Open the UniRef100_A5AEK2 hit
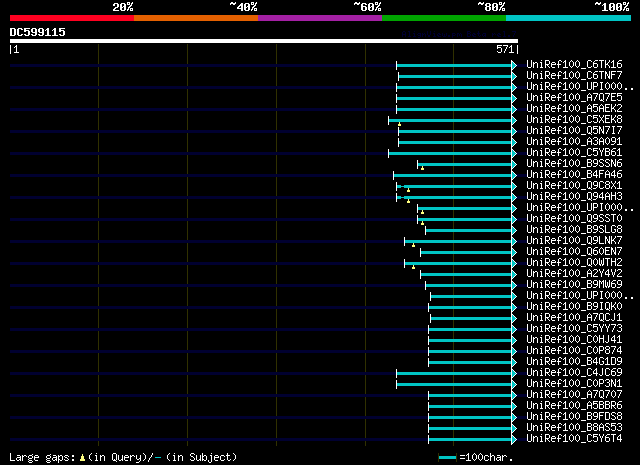The height and width of the screenshot is (465, 640). (x=574, y=109)
